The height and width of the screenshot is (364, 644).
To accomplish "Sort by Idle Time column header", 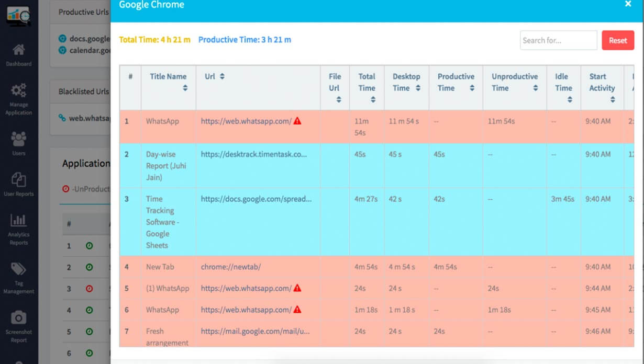I will 570,99.
